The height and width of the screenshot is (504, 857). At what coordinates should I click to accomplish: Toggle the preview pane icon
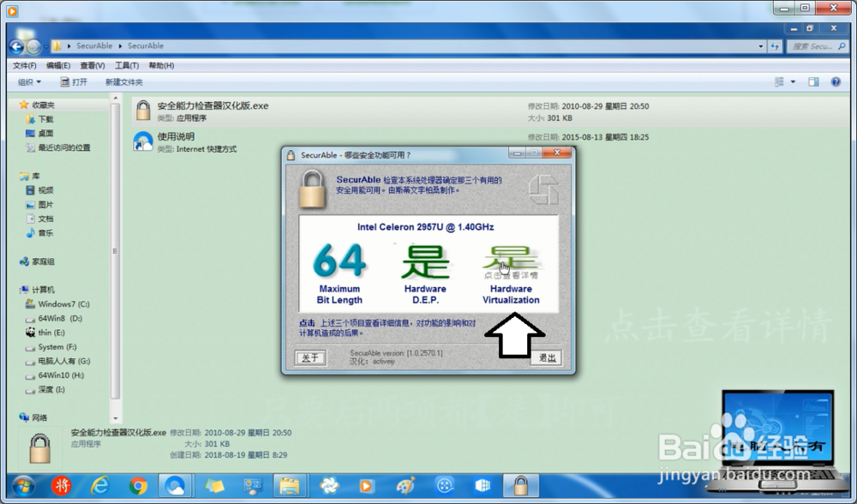coord(814,82)
